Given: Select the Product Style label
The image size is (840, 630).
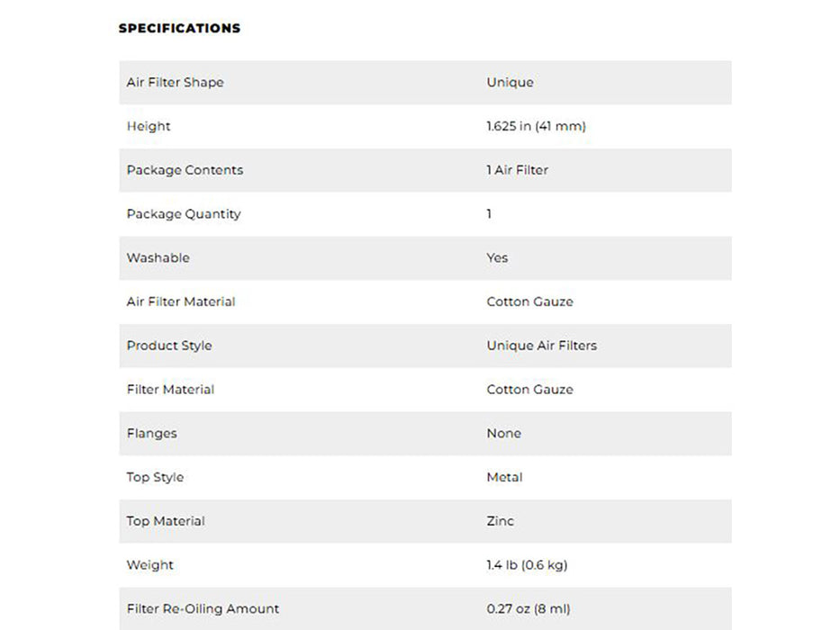Looking at the screenshot, I should pyautogui.click(x=169, y=346).
